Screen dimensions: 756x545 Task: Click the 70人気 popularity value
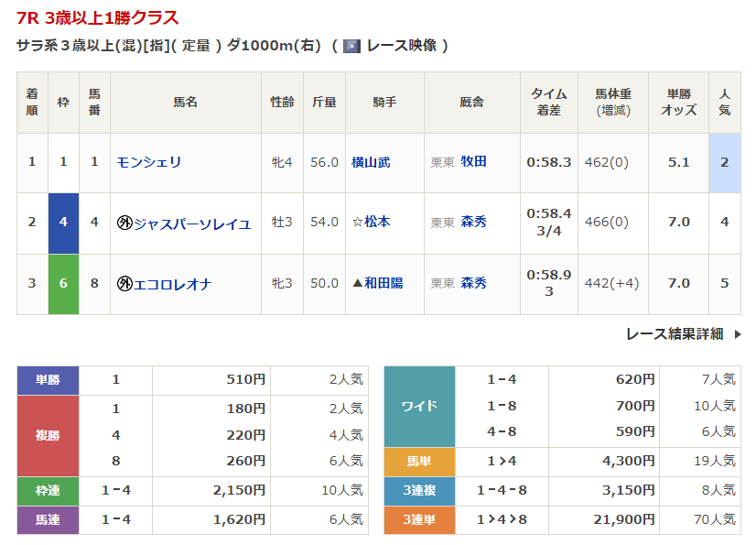(x=715, y=520)
